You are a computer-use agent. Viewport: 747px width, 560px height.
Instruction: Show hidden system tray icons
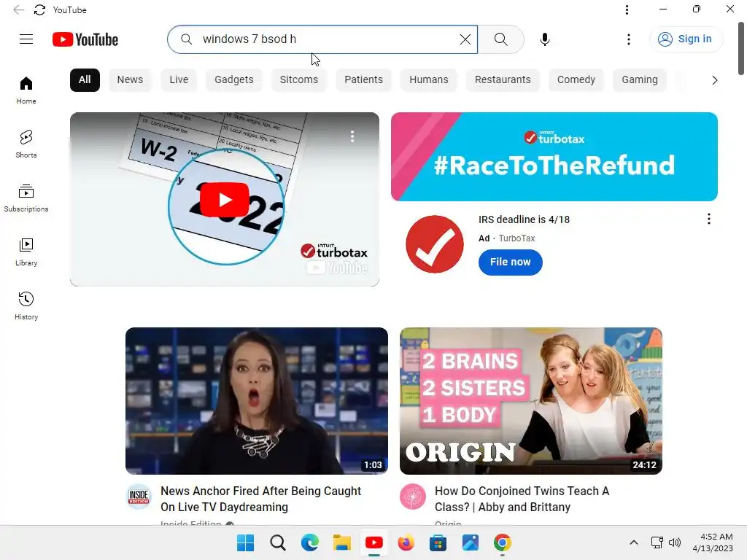coord(634,542)
